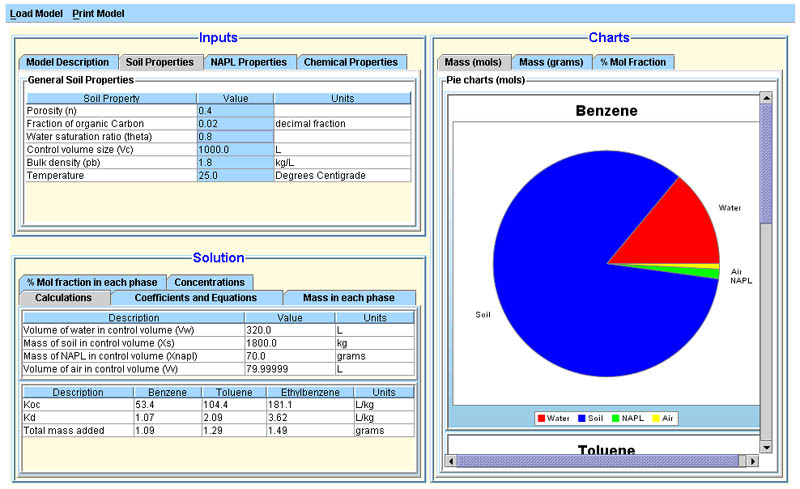Click the green NAPL legend swatch

[615, 418]
